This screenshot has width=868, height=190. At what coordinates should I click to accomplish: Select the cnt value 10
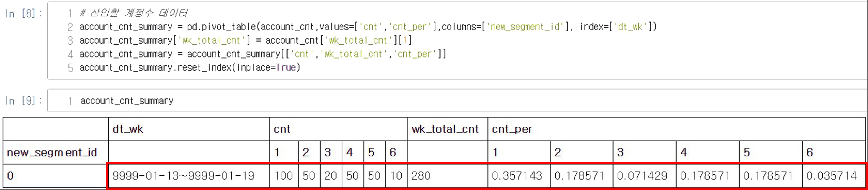pyautogui.click(x=396, y=176)
